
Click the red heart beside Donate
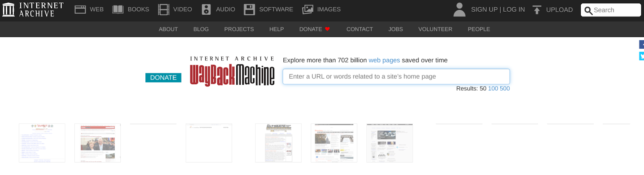point(327,29)
